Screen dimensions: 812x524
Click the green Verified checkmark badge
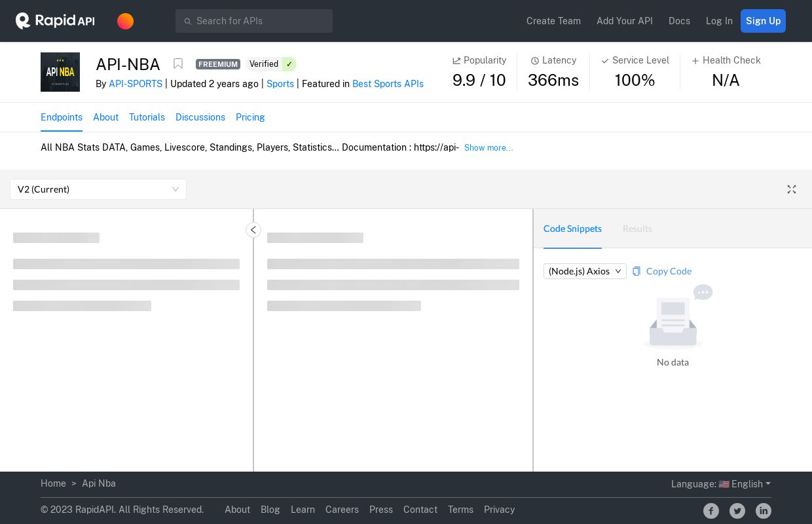pos(289,64)
